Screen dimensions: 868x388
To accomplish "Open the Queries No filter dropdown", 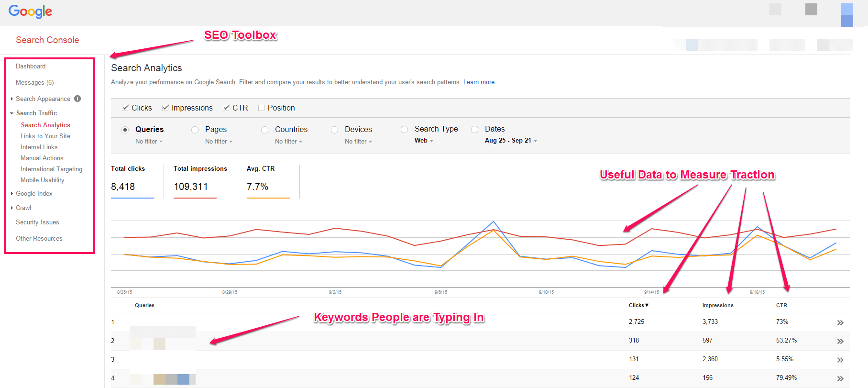I will pos(149,141).
